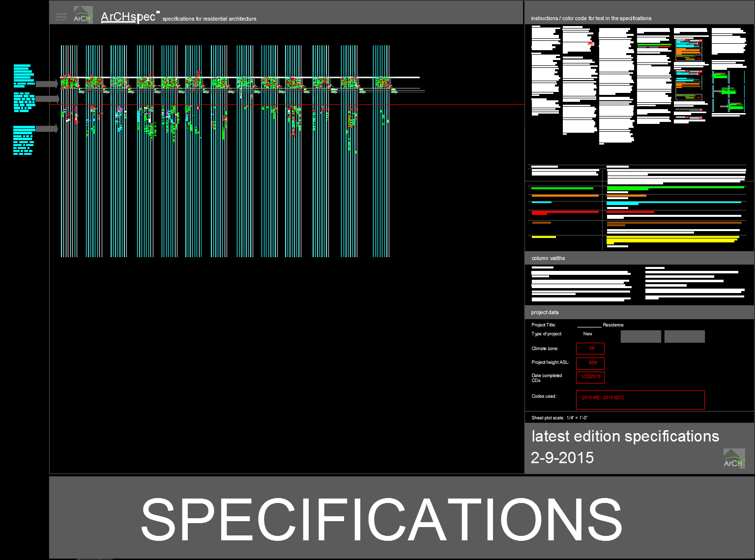Select the 'Project Title:' label
The height and width of the screenshot is (560, 755).
pyautogui.click(x=544, y=325)
